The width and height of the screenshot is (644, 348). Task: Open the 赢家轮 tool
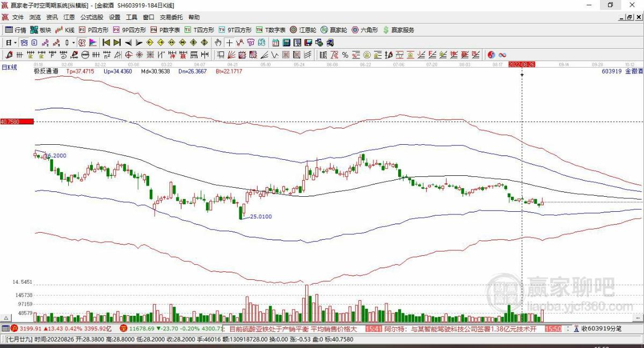(x=334, y=30)
